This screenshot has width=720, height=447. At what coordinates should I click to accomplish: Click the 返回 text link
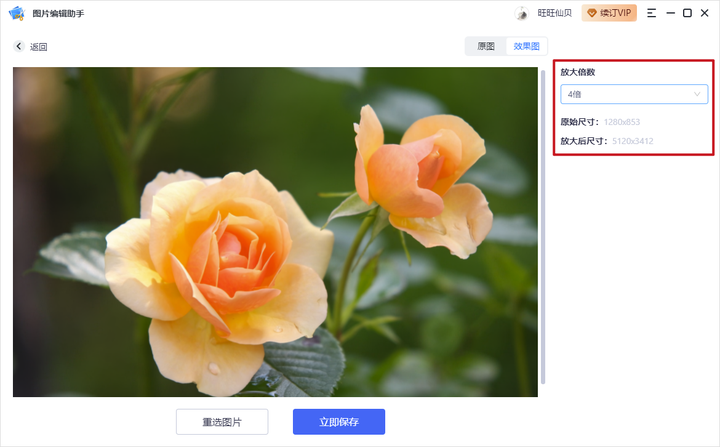pos(39,47)
